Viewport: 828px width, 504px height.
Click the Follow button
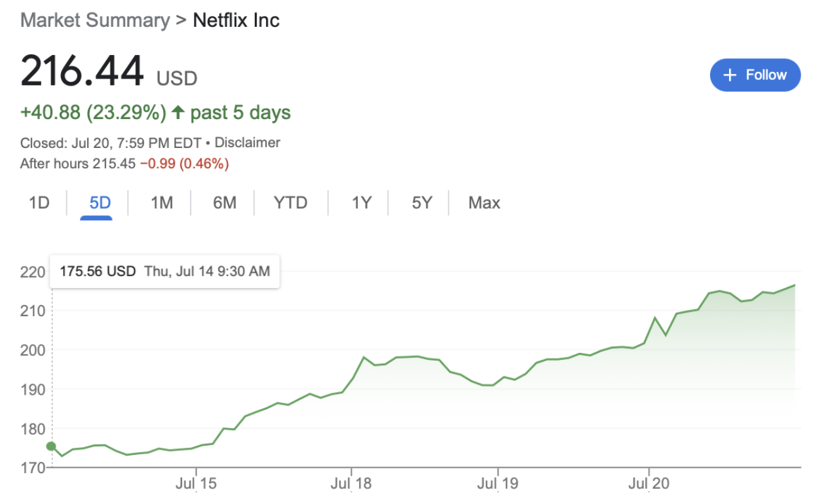pos(755,75)
